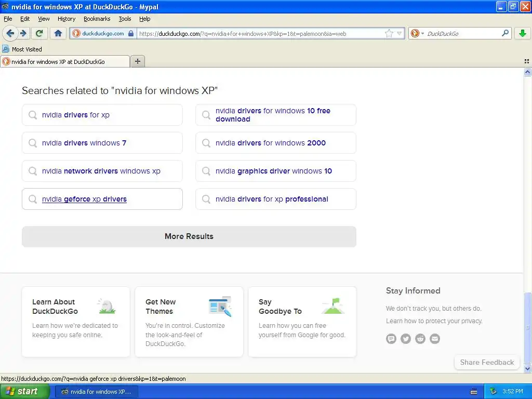Open the History menu

pyautogui.click(x=66, y=19)
